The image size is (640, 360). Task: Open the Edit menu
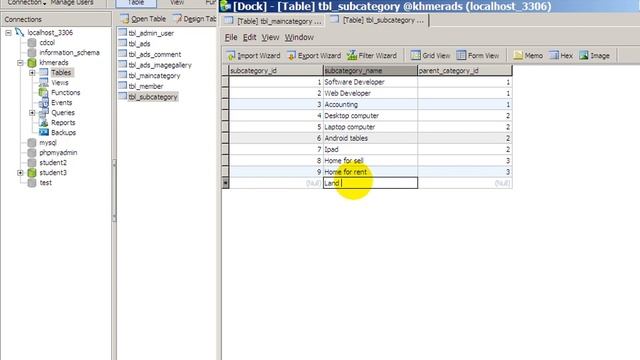[x=249, y=37]
